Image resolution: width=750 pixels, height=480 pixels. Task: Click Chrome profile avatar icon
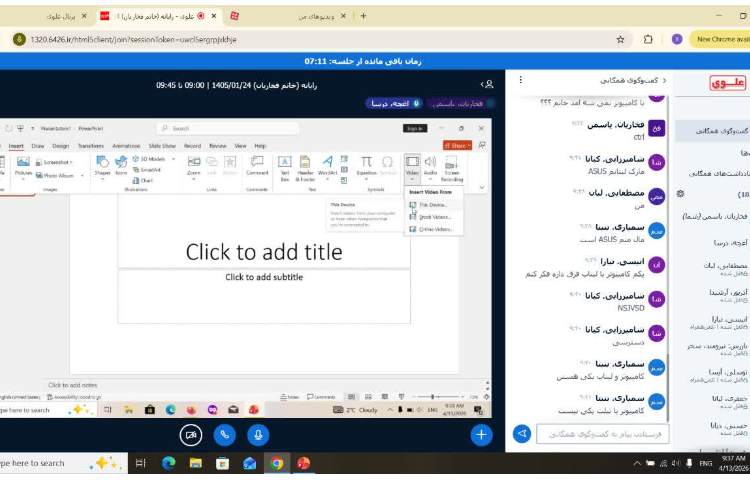click(x=677, y=39)
